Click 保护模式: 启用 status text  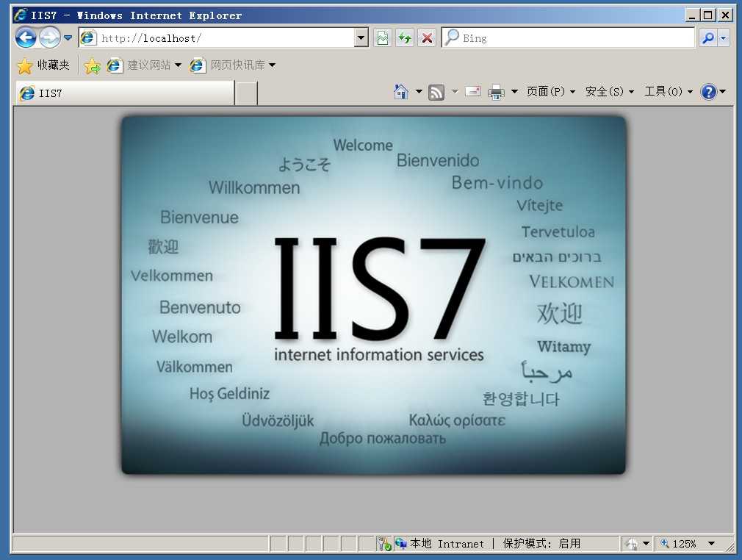541,543
